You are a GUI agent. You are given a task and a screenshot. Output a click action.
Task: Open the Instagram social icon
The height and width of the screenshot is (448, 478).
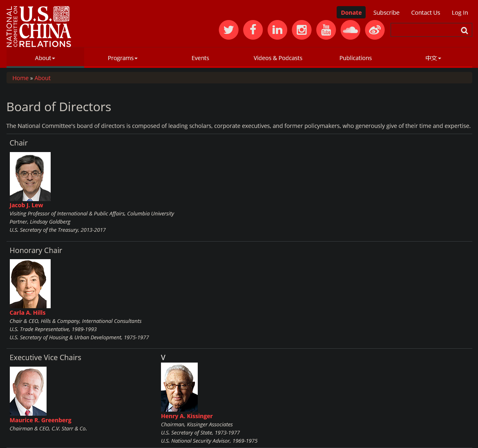coord(302,30)
